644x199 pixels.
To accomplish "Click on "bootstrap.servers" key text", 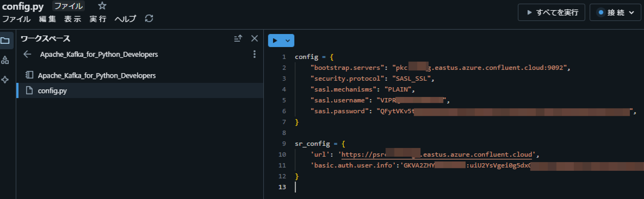I will click(x=347, y=68).
